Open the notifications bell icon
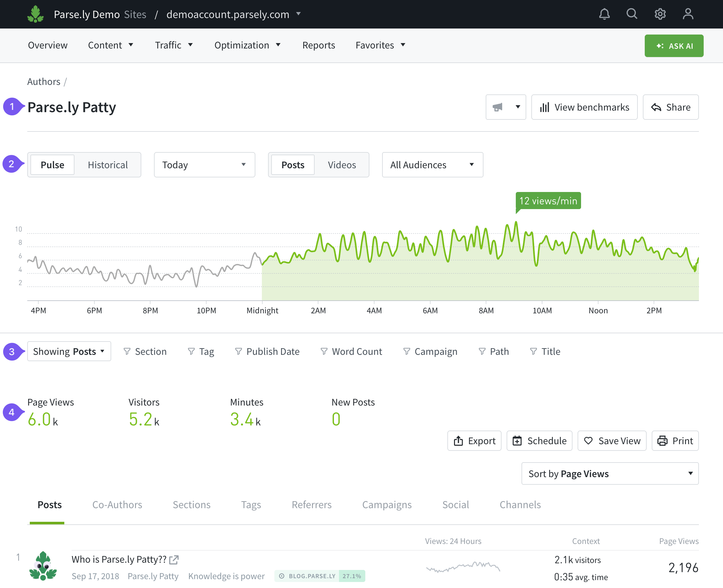723x588 pixels. (604, 14)
